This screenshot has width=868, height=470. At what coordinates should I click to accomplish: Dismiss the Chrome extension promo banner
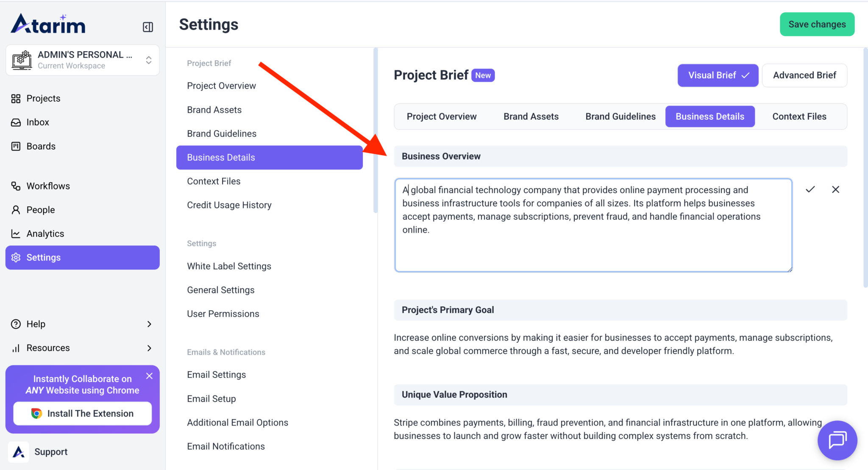(x=149, y=376)
